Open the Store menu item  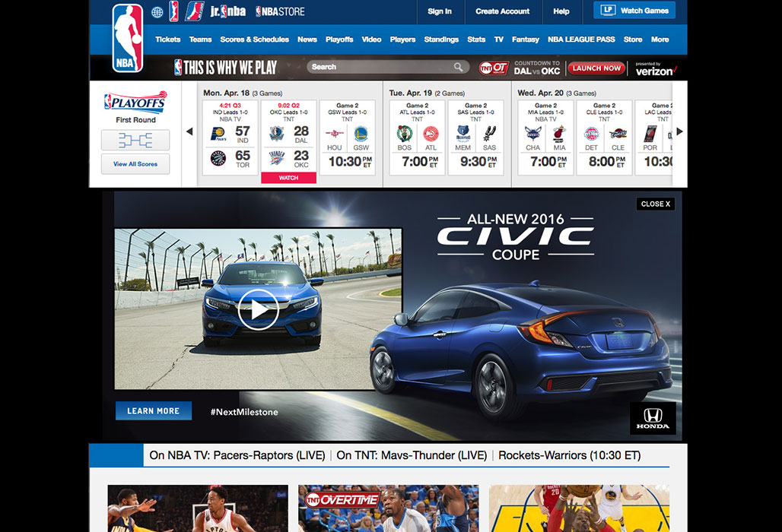click(633, 40)
